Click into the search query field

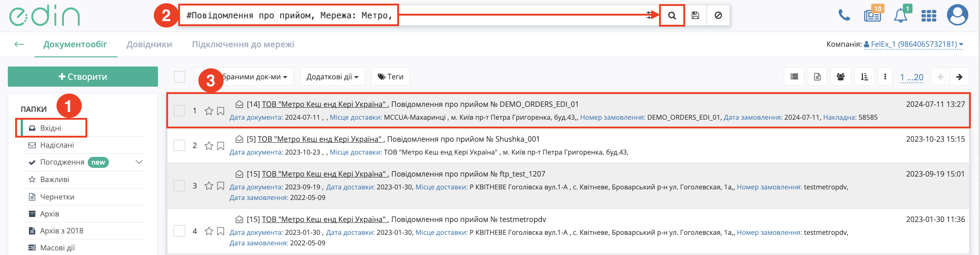coord(413,16)
